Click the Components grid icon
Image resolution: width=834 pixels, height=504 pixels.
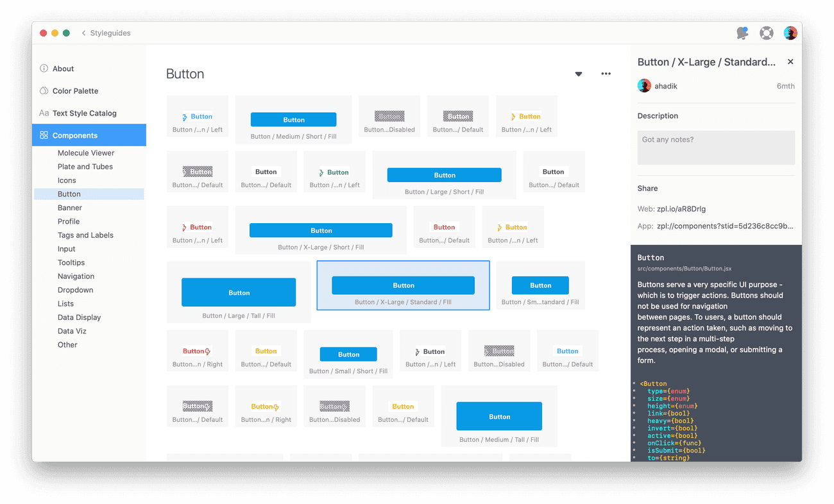click(44, 135)
